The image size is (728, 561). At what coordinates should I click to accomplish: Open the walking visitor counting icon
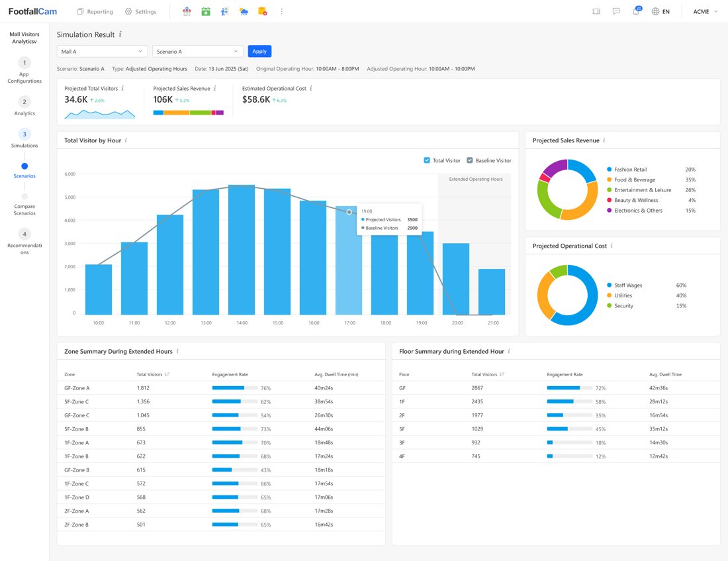coord(225,12)
